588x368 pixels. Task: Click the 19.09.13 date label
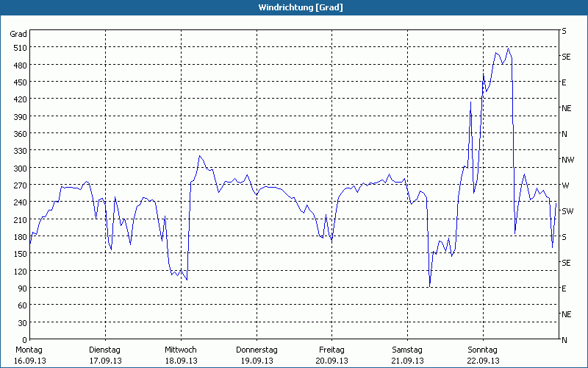pos(257,361)
